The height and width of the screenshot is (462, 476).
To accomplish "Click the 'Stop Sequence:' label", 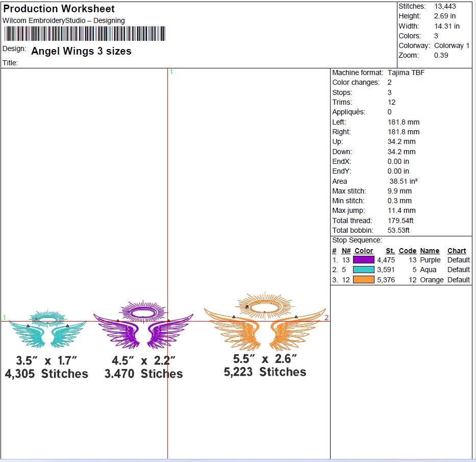I will pos(357,240).
